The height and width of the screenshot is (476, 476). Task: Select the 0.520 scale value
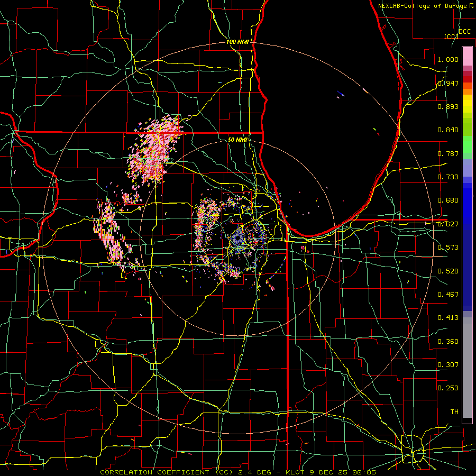[x=448, y=271]
